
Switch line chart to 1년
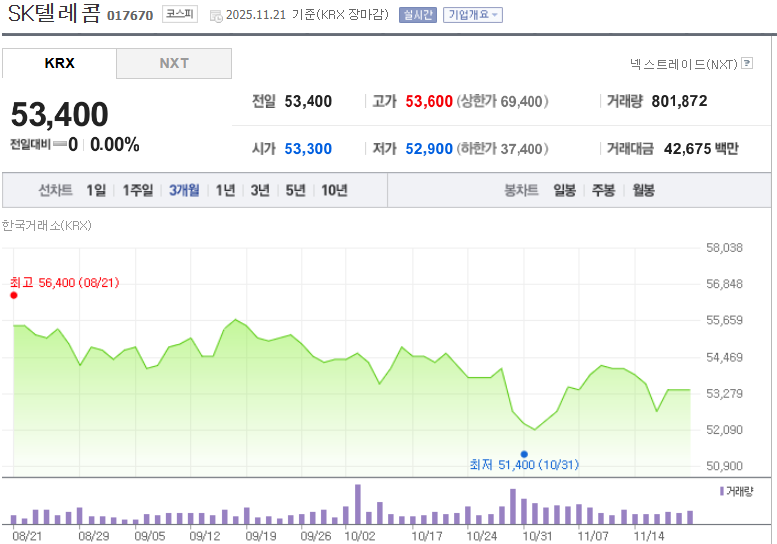coord(225,190)
